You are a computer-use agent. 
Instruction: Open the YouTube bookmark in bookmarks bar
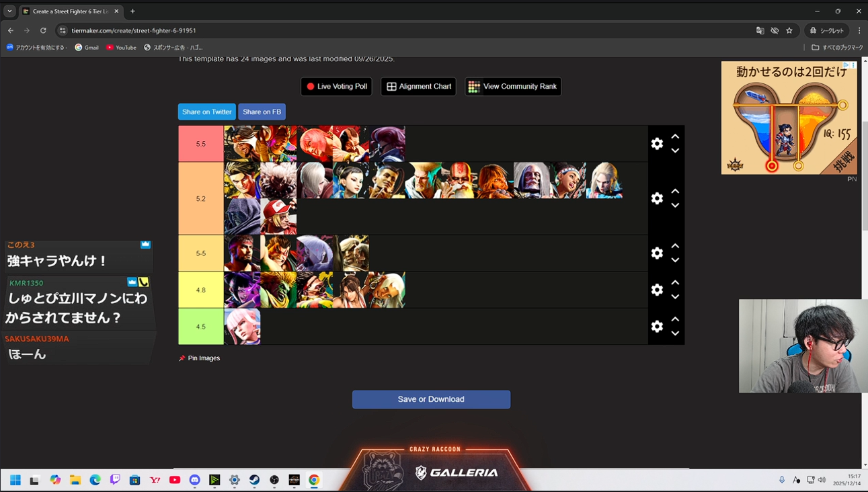pos(121,48)
